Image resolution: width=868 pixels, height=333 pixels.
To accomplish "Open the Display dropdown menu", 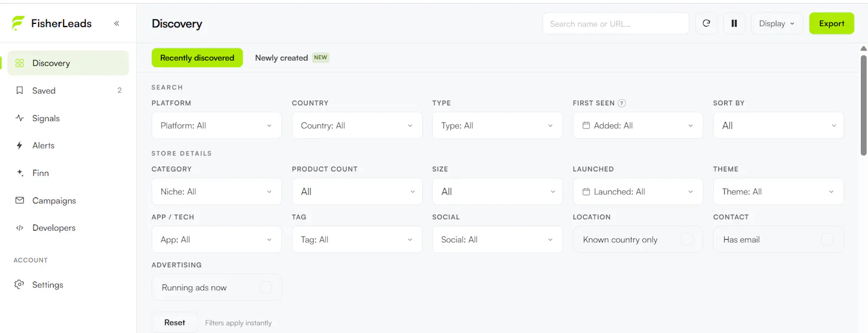I will tap(777, 23).
